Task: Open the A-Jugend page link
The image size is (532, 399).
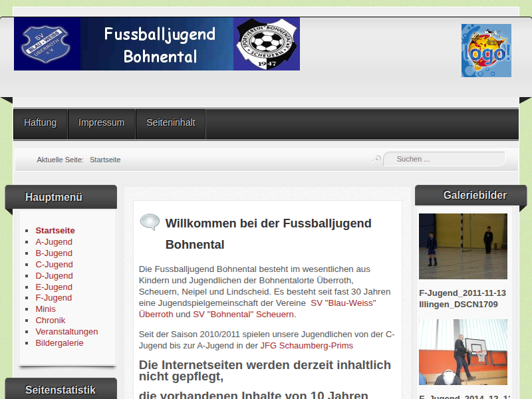Action: (x=54, y=242)
